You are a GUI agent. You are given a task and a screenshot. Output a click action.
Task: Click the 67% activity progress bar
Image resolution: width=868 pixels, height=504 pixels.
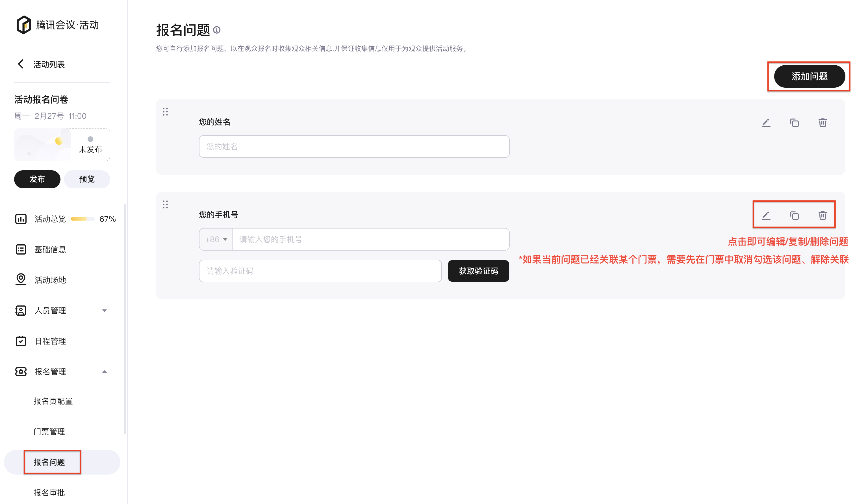[83, 219]
